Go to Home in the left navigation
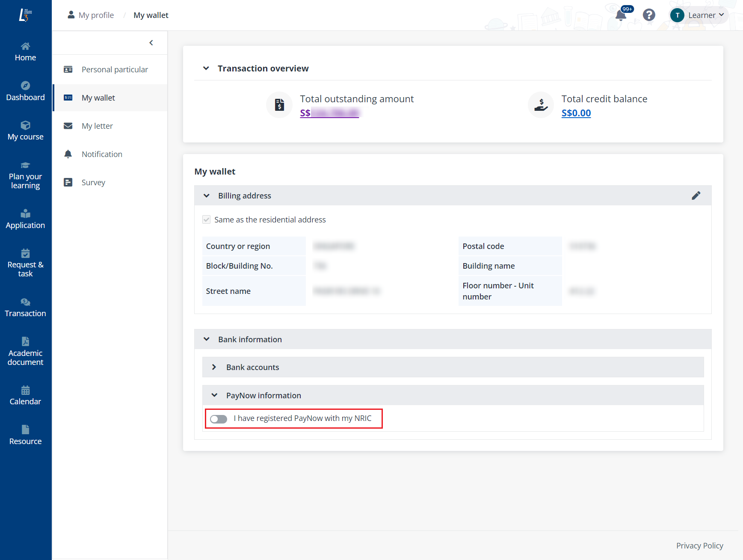743x560 pixels. [25, 52]
